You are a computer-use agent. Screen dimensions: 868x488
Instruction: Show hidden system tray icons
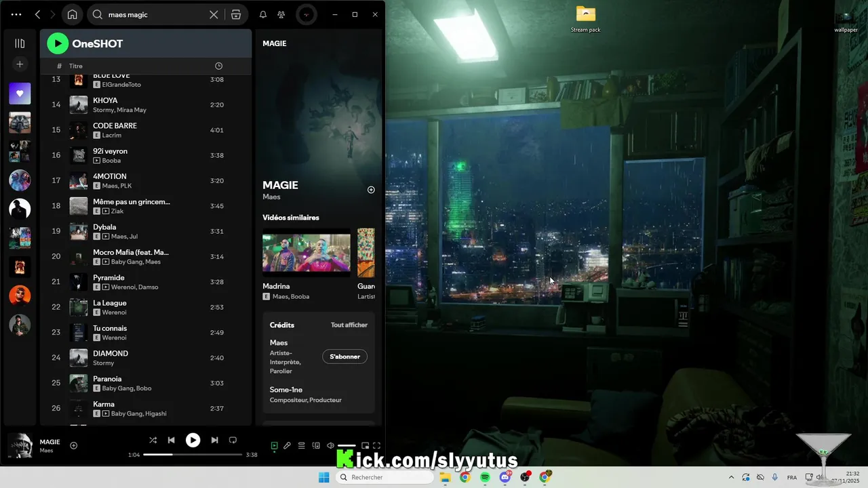[x=731, y=477]
